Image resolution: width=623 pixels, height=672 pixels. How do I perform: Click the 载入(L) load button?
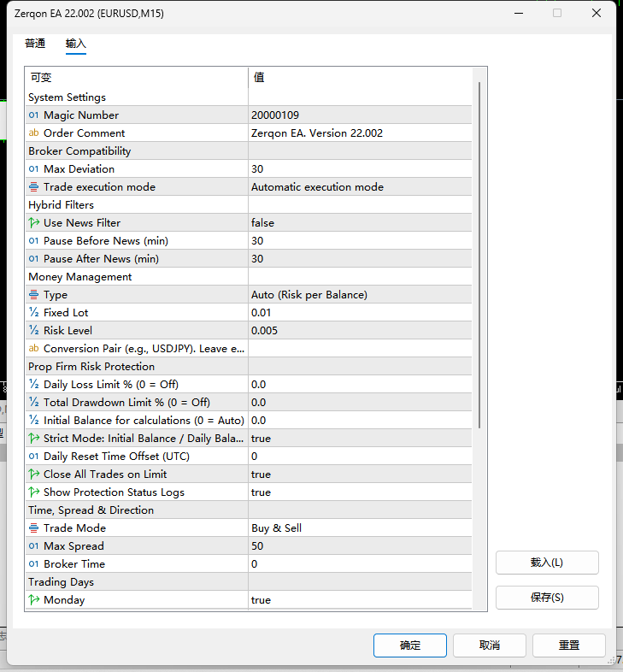[547, 563]
